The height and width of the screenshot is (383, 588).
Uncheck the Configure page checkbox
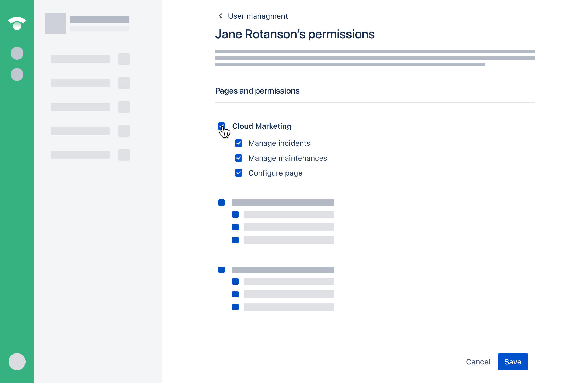click(239, 173)
